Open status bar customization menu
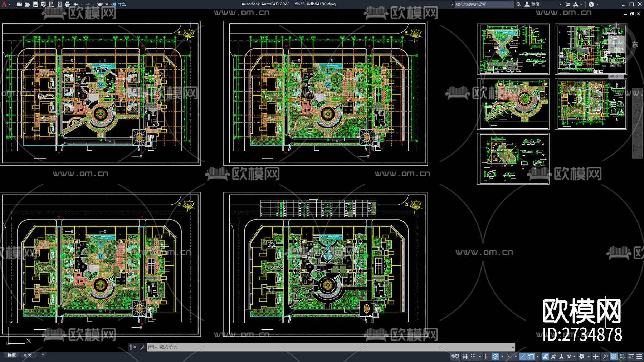Viewport: 644px width, 362px height. tap(639, 356)
